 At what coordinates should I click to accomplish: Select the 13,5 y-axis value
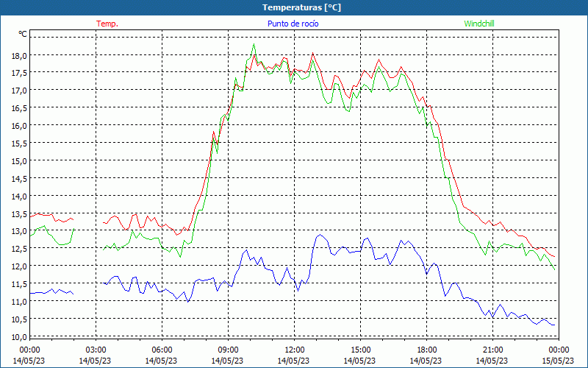click(x=19, y=214)
